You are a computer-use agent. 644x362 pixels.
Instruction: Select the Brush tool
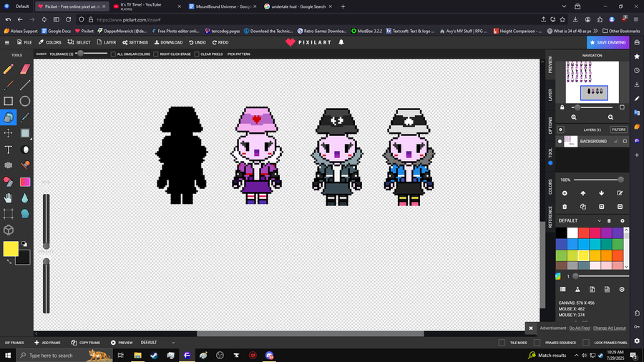coord(8,85)
